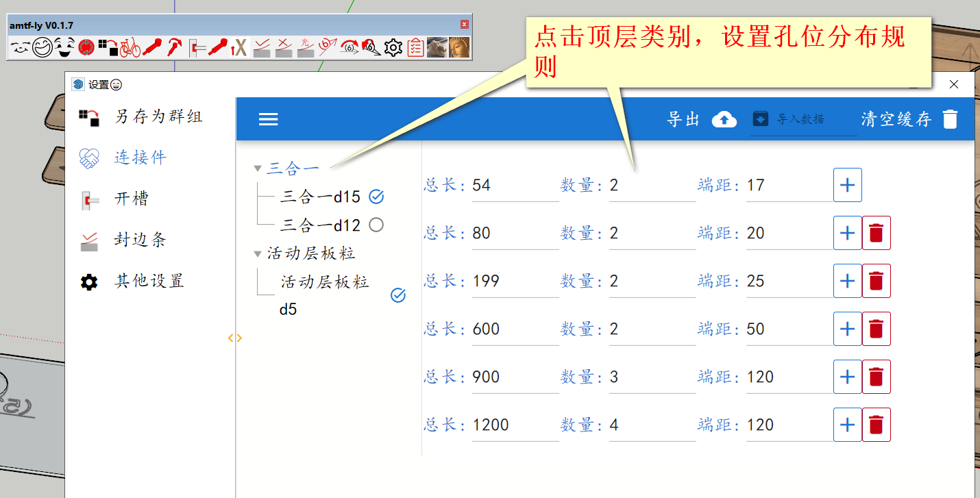Image resolution: width=980 pixels, height=498 pixels.
Task: Click the 端距 field showing 25
Action: coord(788,281)
